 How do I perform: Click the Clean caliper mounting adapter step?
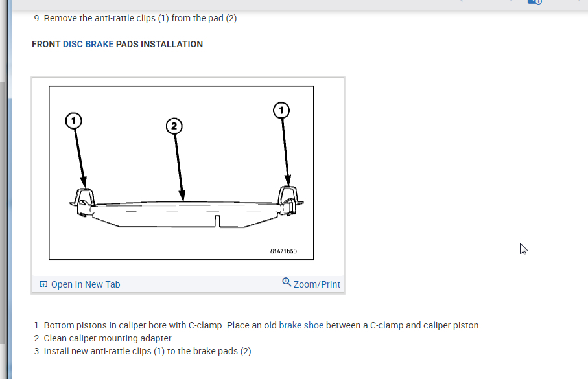(x=104, y=338)
